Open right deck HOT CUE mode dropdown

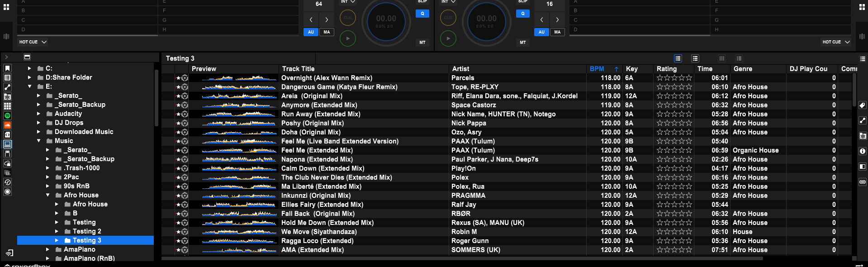[836, 42]
